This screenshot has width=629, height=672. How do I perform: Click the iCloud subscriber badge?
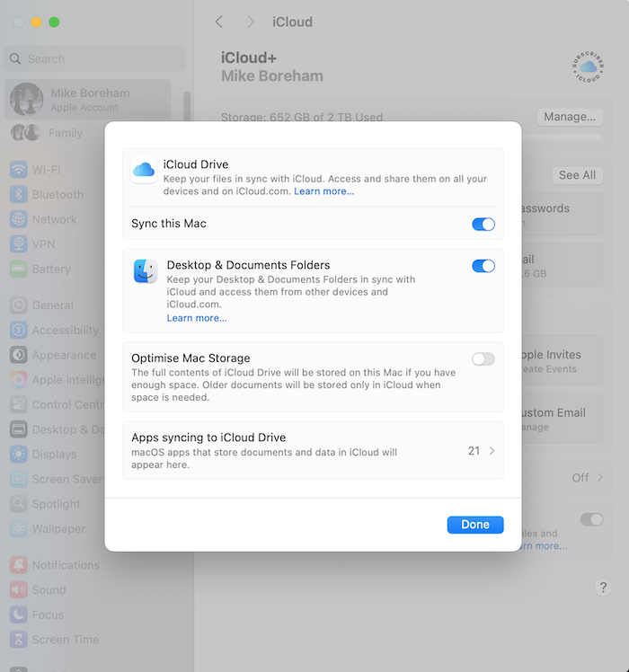(x=588, y=66)
